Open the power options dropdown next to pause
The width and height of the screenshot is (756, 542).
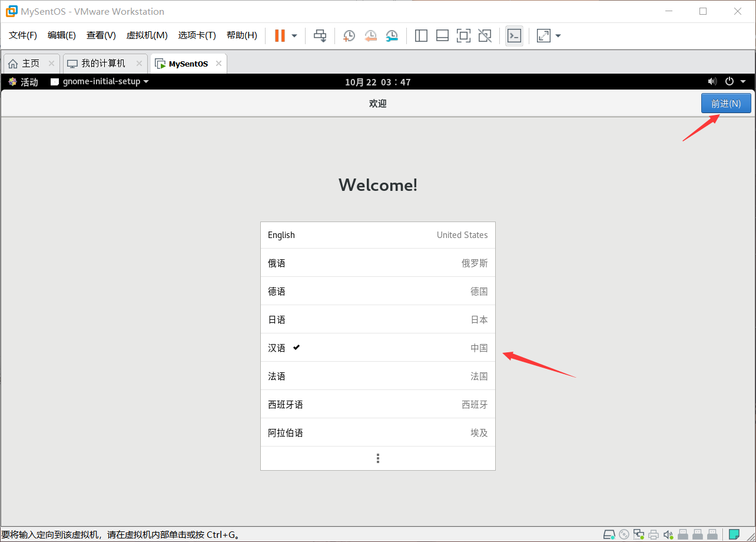pyautogui.click(x=294, y=36)
